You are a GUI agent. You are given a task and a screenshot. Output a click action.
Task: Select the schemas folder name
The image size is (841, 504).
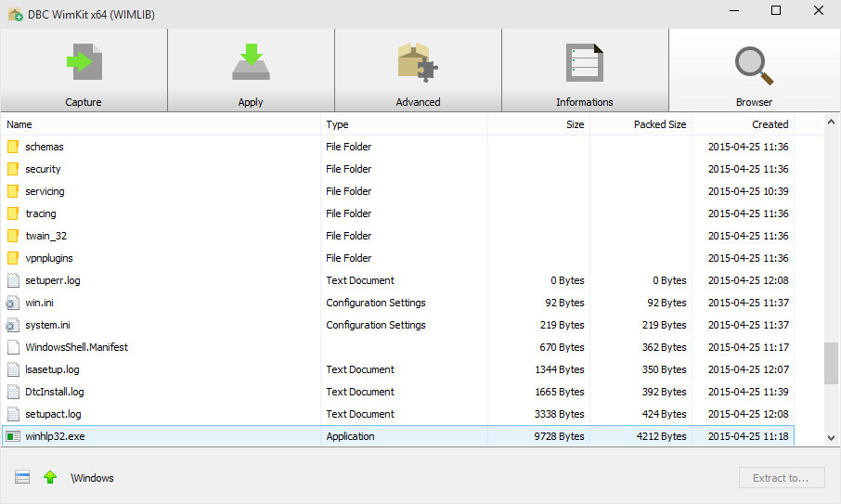[45, 147]
